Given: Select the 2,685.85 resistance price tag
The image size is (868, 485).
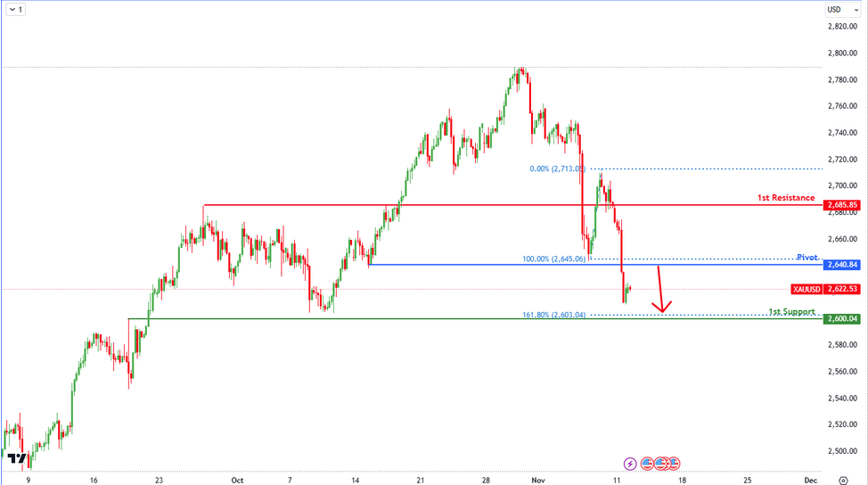Looking at the screenshot, I should [842, 205].
